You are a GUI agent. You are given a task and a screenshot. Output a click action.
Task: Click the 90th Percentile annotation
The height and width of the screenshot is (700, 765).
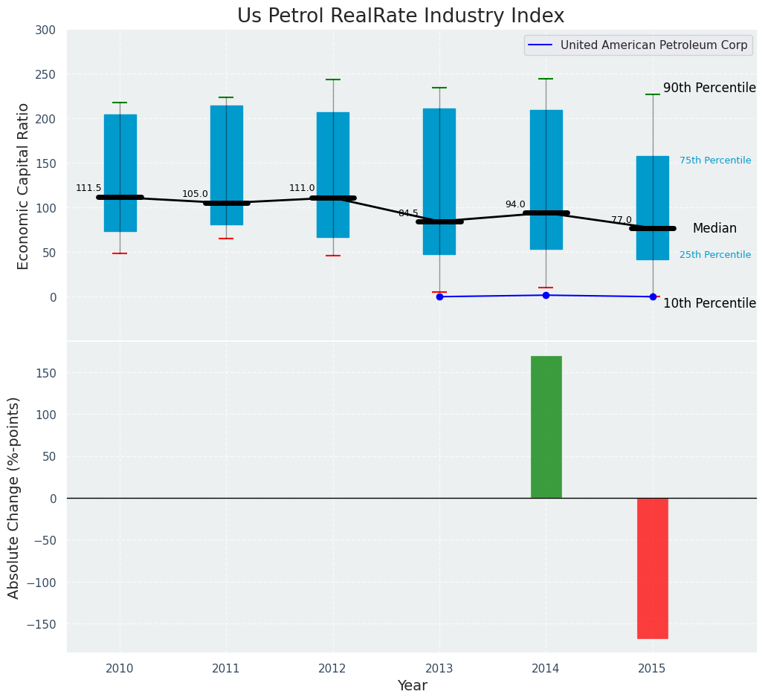(x=708, y=88)
